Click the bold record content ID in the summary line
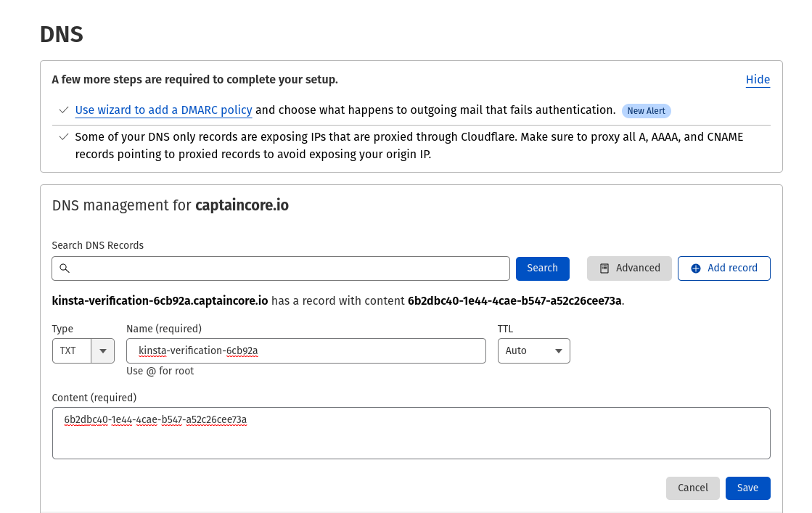The height and width of the screenshot is (513, 812). pyautogui.click(x=514, y=300)
